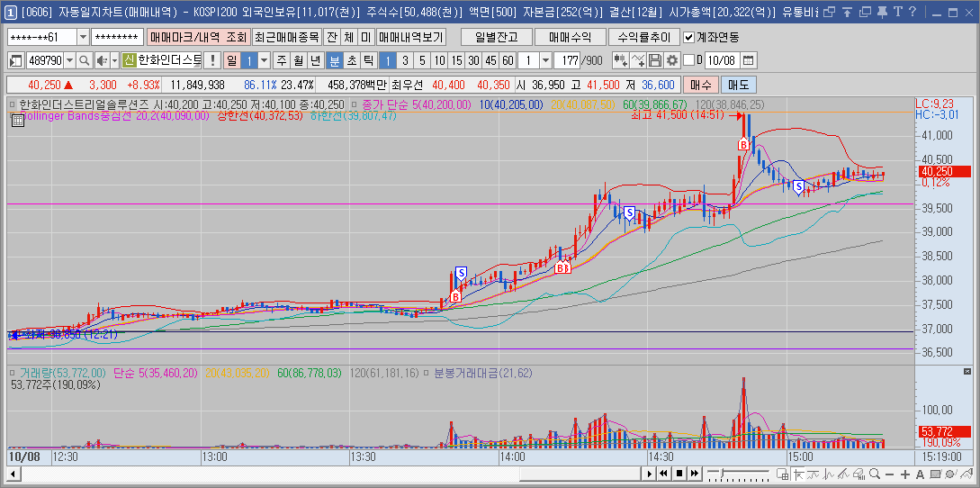Click the trend line drawing icon in bottom toolbar
Viewport: 980px width, 488px height.
click(x=843, y=474)
